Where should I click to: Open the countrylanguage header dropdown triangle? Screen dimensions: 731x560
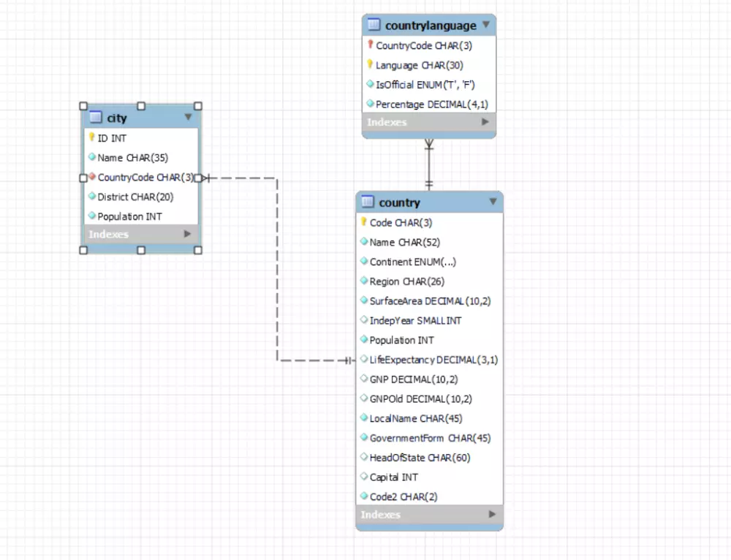coord(486,25)
